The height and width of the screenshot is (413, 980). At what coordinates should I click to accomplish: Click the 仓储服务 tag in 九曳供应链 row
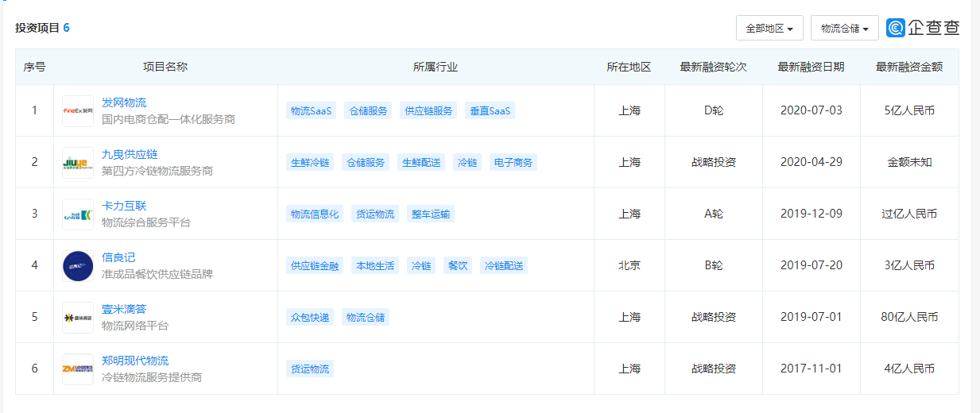366,163
